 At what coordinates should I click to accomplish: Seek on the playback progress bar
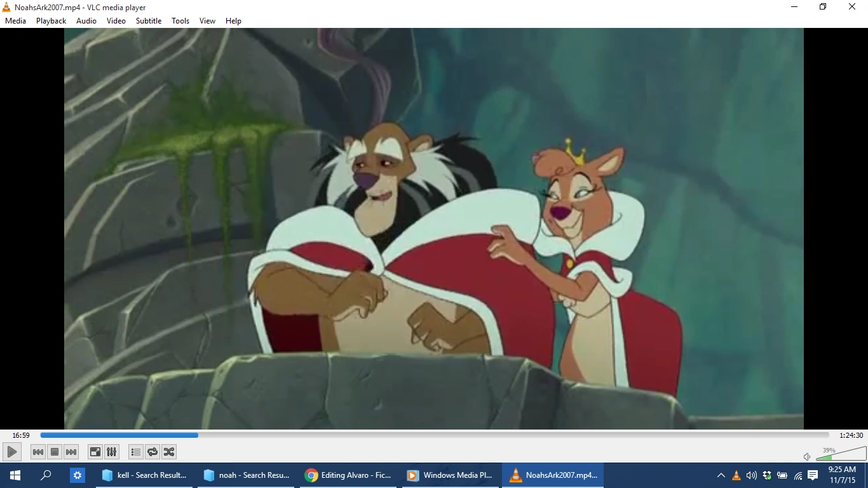(435, 435)
